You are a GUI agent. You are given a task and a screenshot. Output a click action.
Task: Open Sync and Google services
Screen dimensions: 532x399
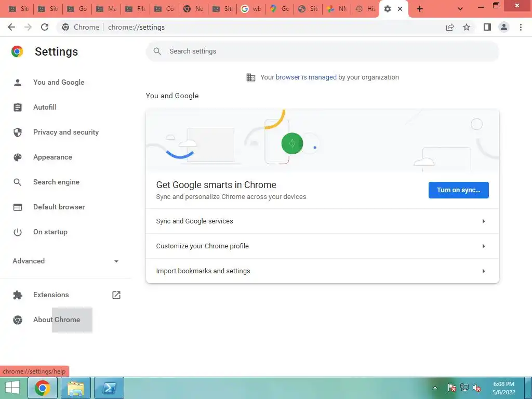pos(322,221)
